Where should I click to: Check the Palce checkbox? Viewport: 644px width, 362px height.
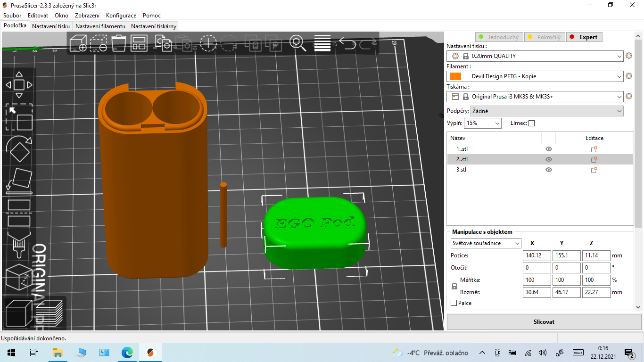454,303
